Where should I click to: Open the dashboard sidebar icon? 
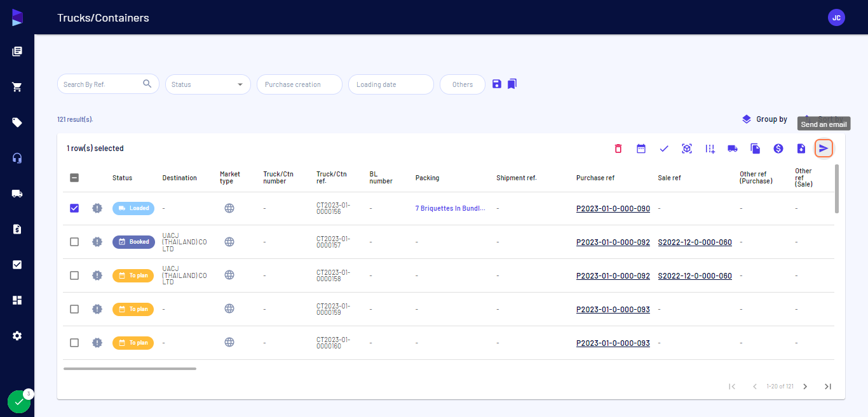tap(17, 300)
